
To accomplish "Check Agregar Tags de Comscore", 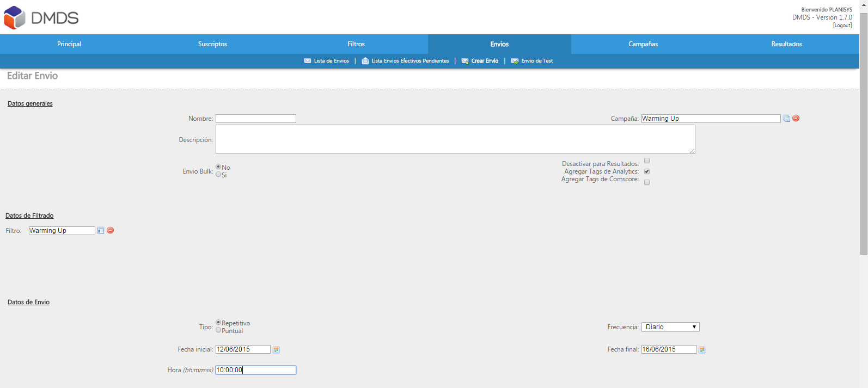I will pos(647,182).
